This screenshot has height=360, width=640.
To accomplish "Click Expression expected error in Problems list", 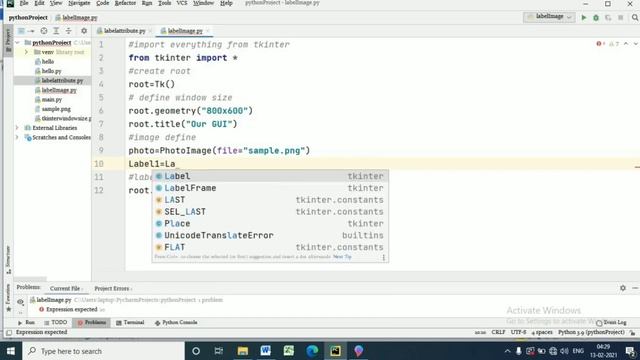I will [71, 309].
